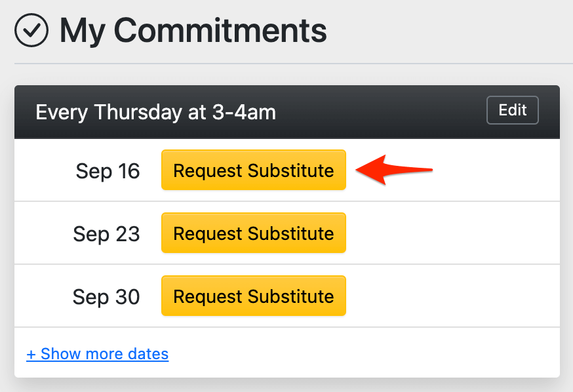
Task: Request a substitute for Sep 30
Action: 253,296
